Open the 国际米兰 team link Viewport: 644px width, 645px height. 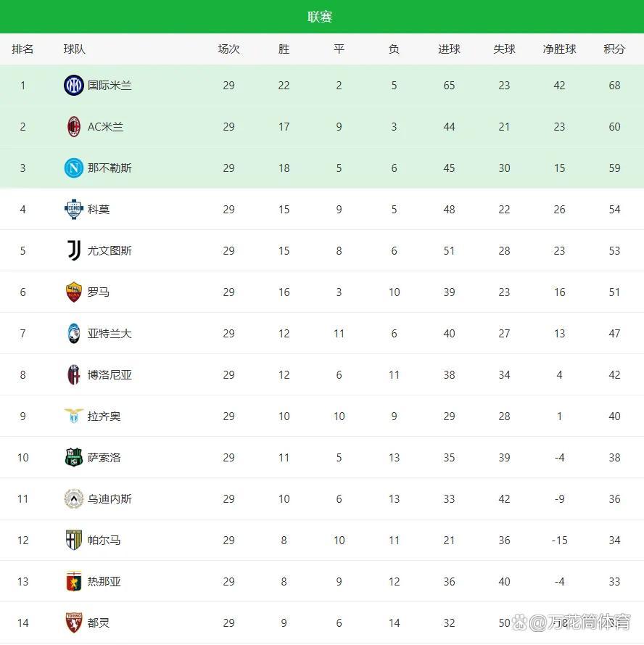[110, 86]
